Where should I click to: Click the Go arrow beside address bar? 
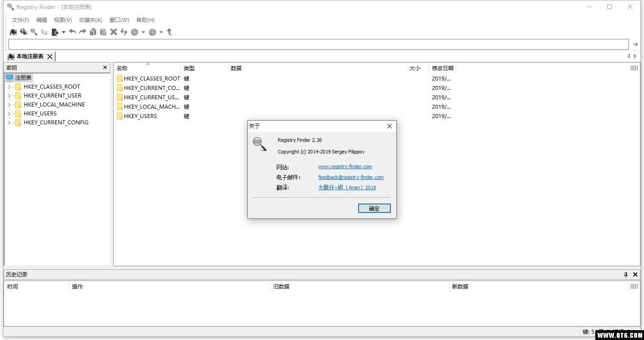click(x=635, y=44)
